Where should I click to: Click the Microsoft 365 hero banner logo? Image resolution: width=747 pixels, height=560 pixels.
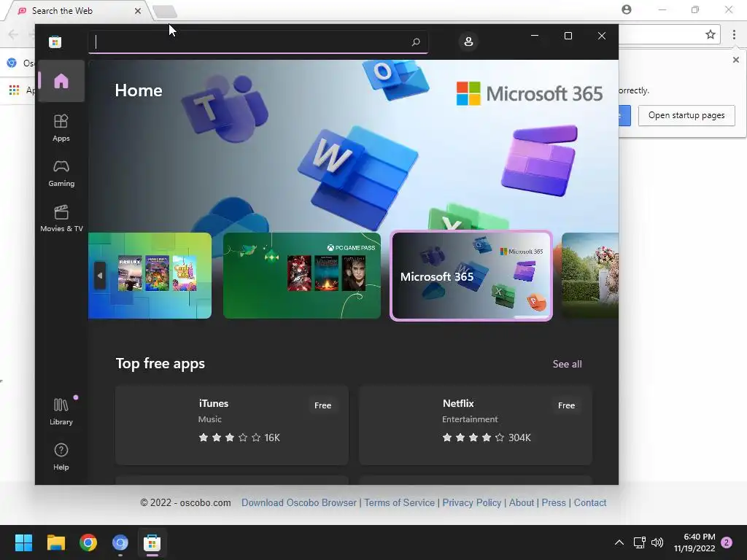pyautogui.click(x=530, y=93)
